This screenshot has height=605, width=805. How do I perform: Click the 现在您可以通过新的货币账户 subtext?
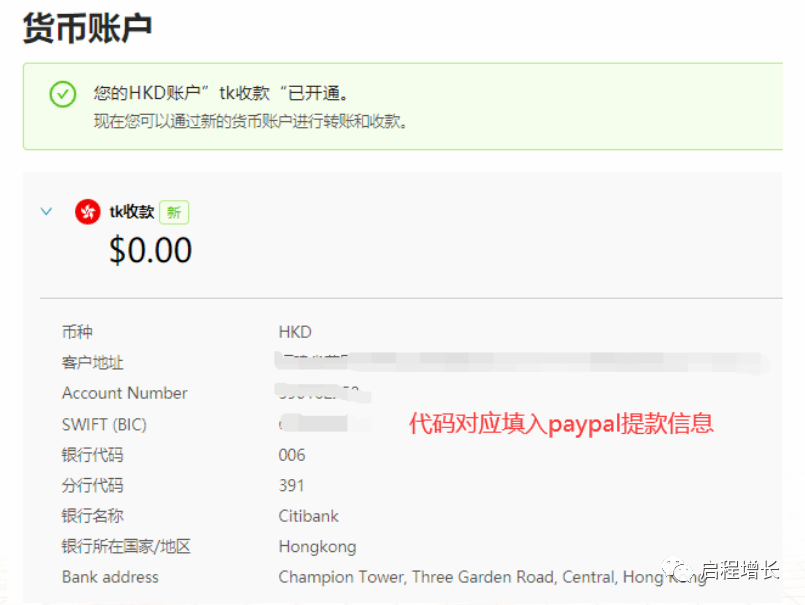point(251,122)
